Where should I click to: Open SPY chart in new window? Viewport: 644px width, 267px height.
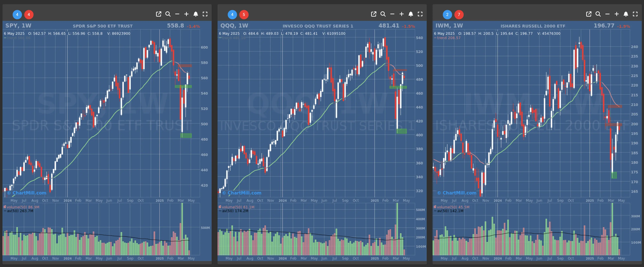pyautogui.click(x=159, y=14)
